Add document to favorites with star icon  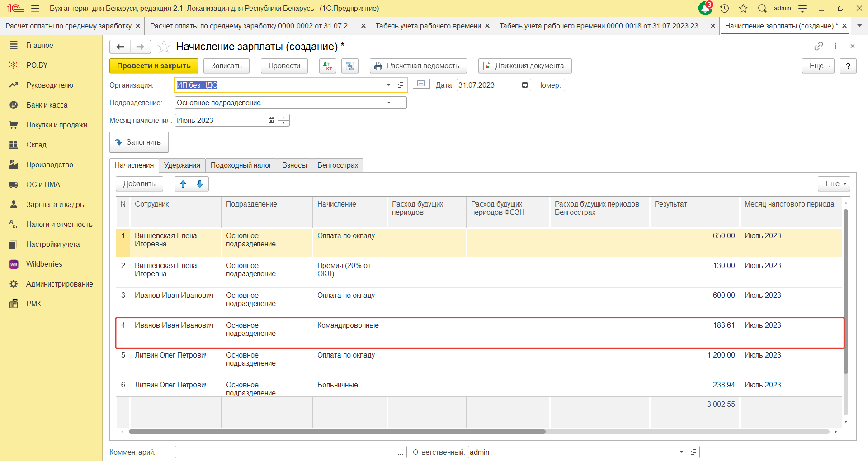(164, 47)
